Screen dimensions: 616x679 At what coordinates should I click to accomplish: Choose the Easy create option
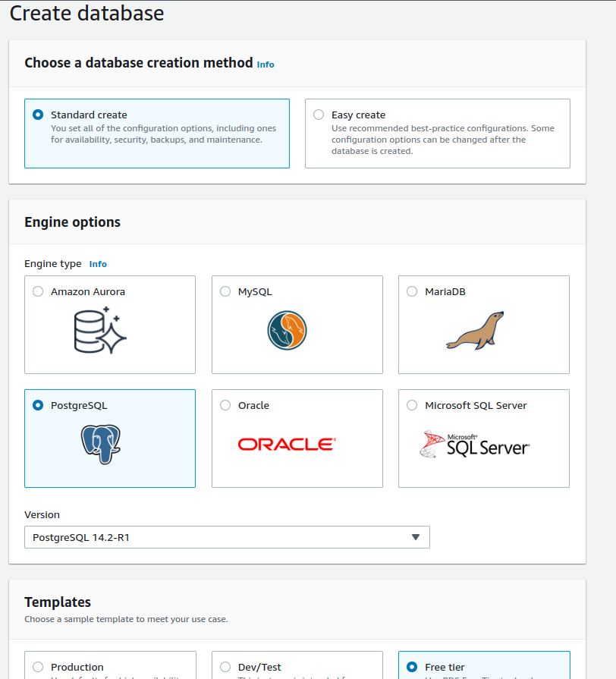pyautogui.click(x=319, y=114)
